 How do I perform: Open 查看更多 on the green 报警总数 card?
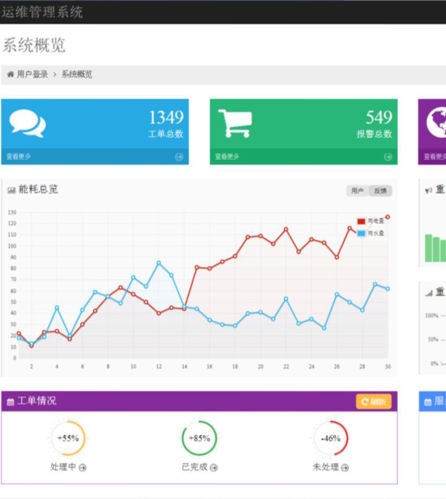click(227, 156)
